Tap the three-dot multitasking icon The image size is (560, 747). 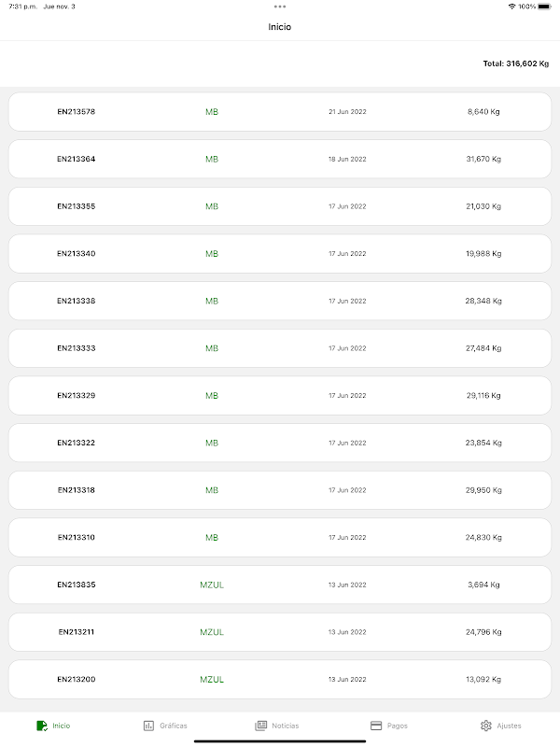[280, 7]
